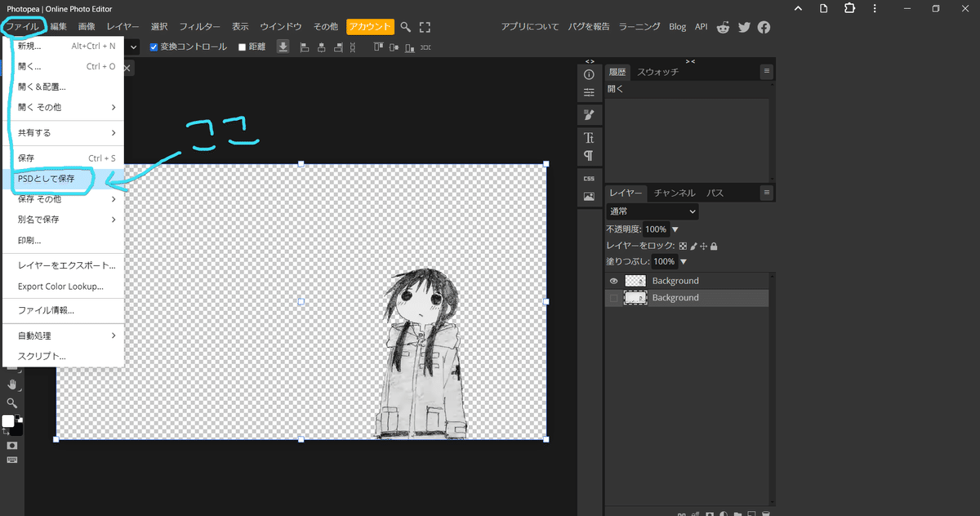Open アプリについて link

[530, 27]
